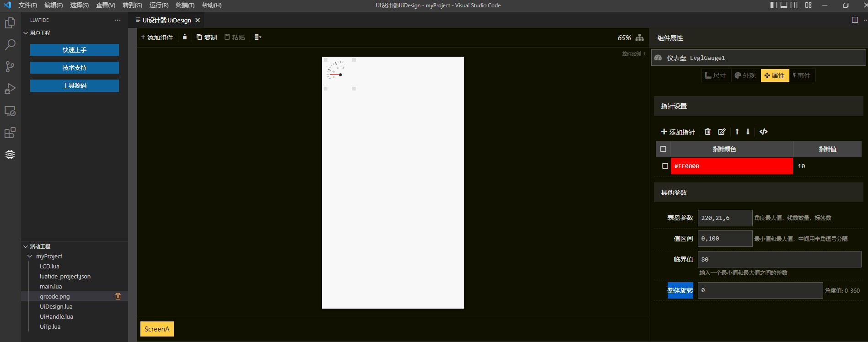Click the red #FF0000 pointer color swatch
Viewport: 868px width, 342px height.
[x=731, y=166]
